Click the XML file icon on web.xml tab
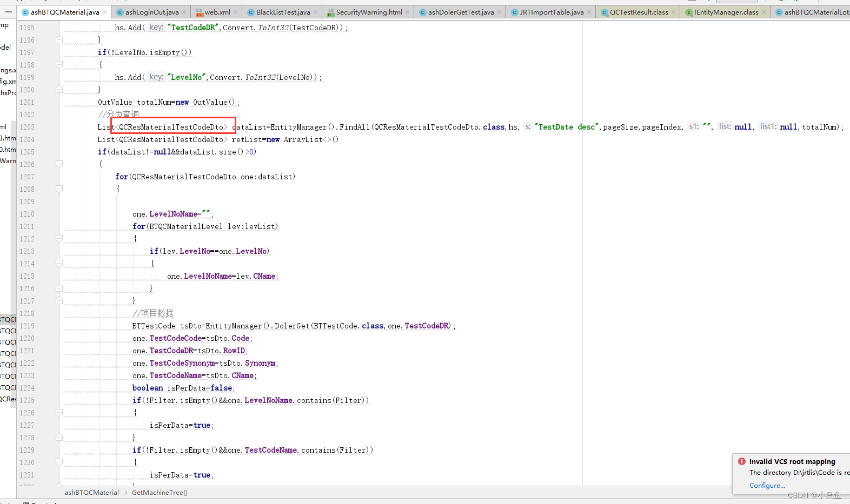This screenshot has height=504, width=850. [x=200, y=12]
